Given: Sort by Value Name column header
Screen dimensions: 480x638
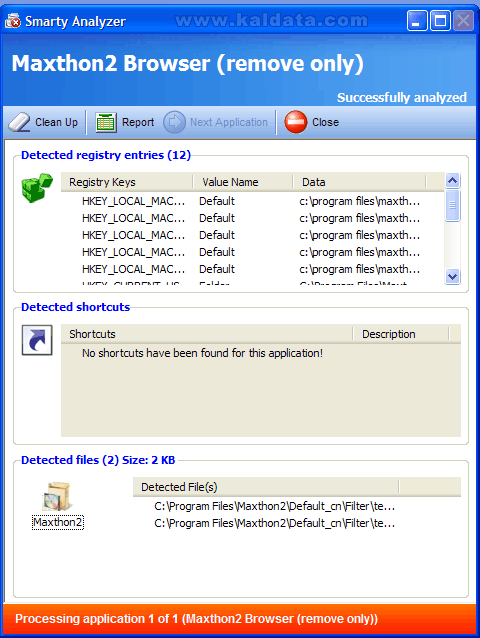Looking at the screenshot, I should [243, 182].
